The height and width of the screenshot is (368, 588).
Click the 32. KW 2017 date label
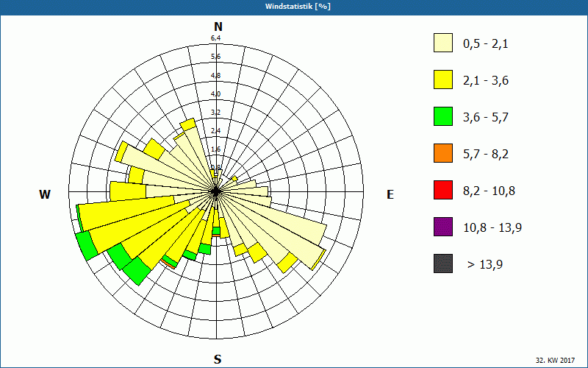tap(555, 360)
